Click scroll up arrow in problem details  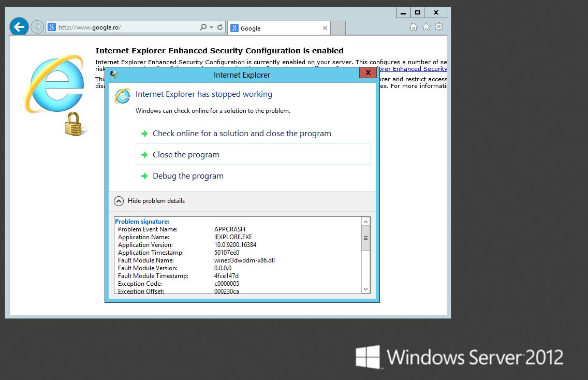[x=365, y=222]
